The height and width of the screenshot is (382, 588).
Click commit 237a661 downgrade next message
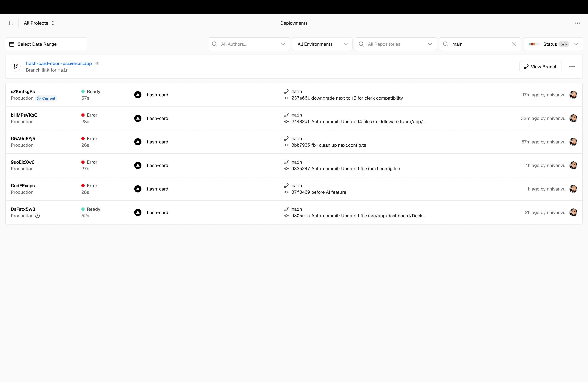pyautogui.click(x=347, y=98)
